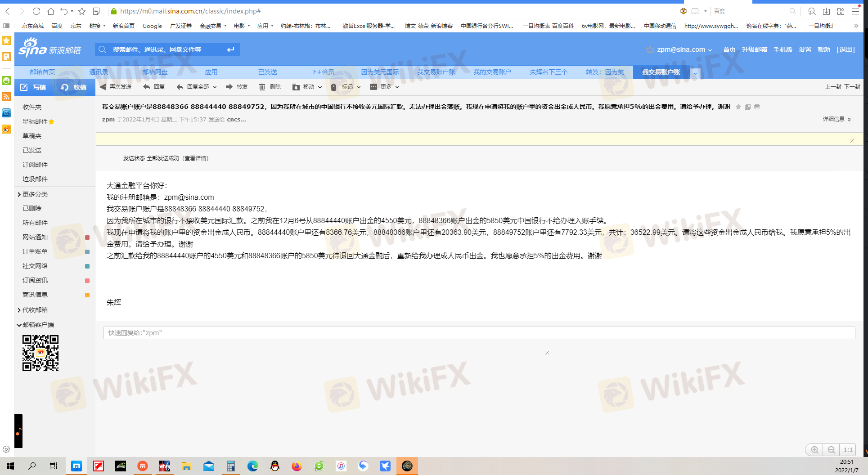Open 设置 settings link in header
The image size is (868, 475).
805,49
